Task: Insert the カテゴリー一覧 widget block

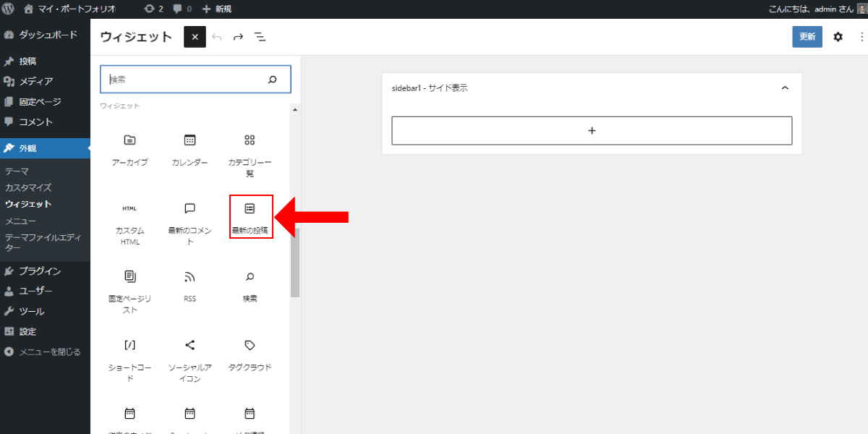Action: pyautogui.click(x=250, y=156)
